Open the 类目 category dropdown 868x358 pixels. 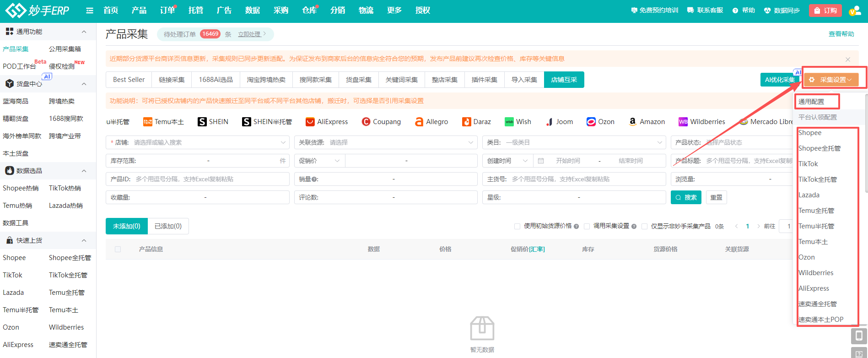(x=574, y=142)
